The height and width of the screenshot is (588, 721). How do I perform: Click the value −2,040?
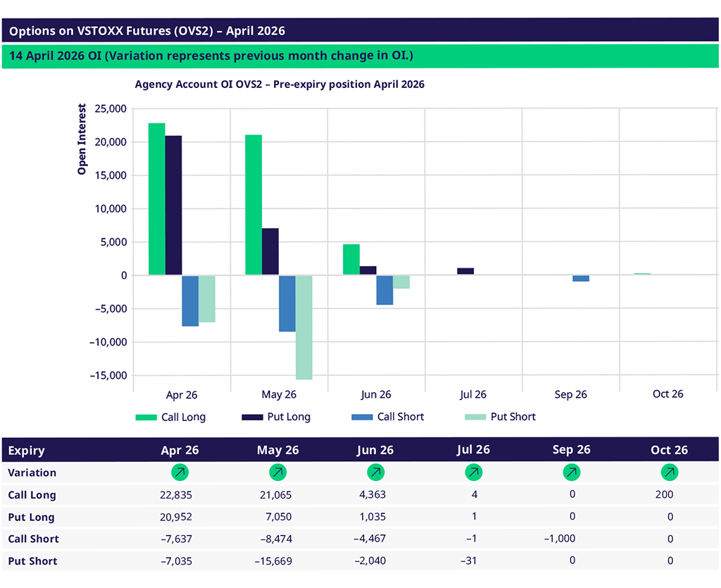click(370, 561)
